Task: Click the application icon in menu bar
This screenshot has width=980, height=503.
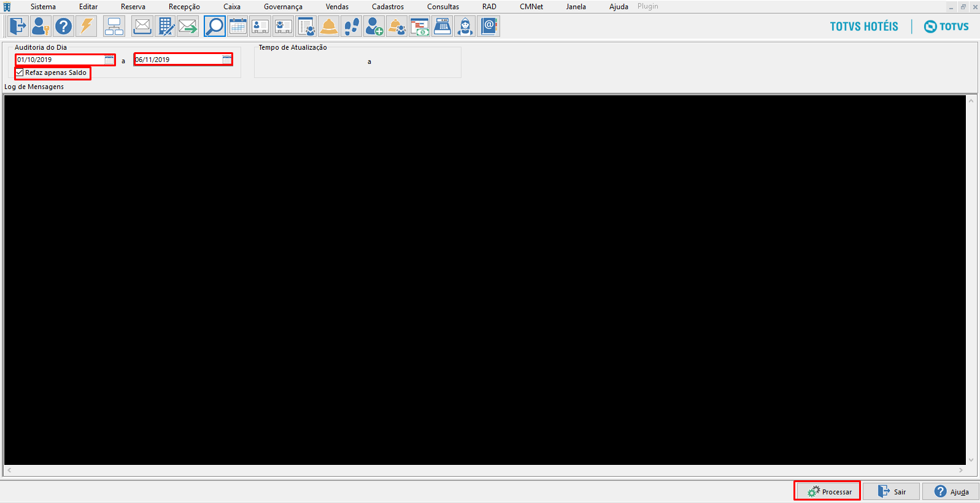Action: (x=7, y=7)
